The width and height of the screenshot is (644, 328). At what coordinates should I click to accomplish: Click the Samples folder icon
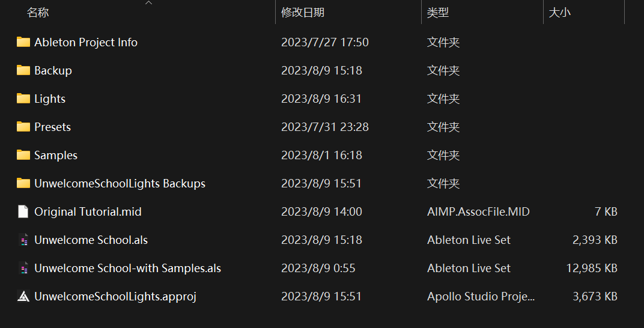tap(23, 155)
